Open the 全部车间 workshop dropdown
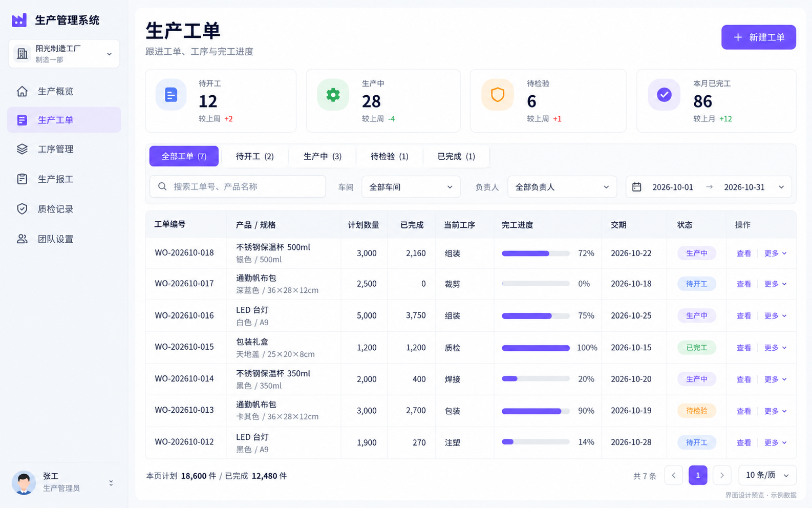 point(411,187)
